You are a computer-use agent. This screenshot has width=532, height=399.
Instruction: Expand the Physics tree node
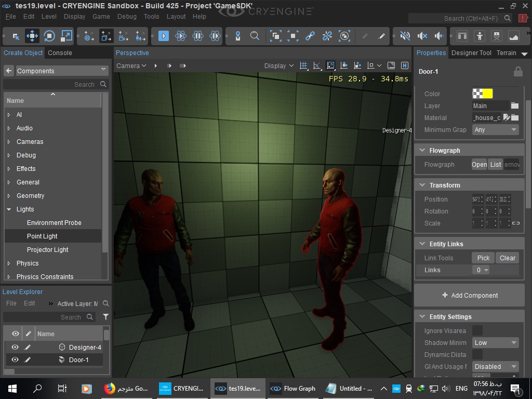[9, 263]
